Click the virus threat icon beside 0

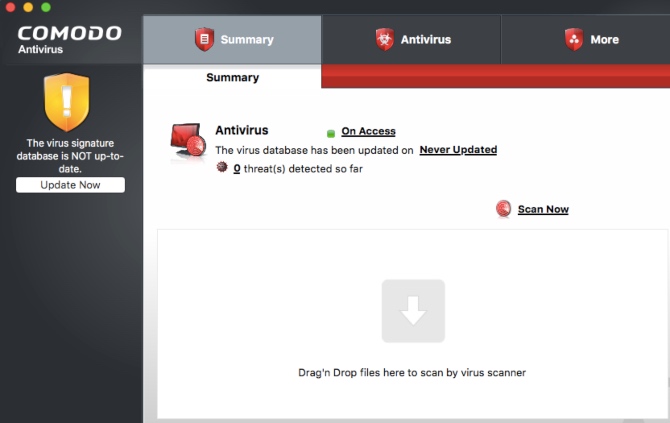tap(222, 167)
